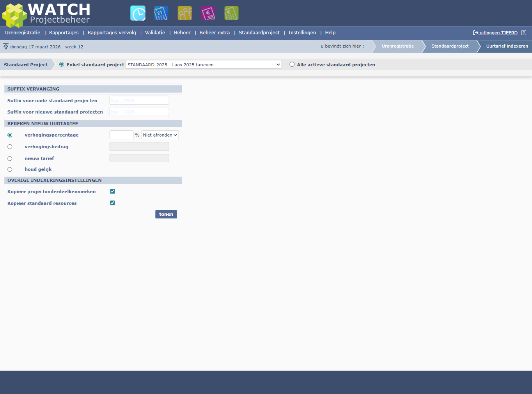Click the up arrow icon beside date

[x=6, y=46]
